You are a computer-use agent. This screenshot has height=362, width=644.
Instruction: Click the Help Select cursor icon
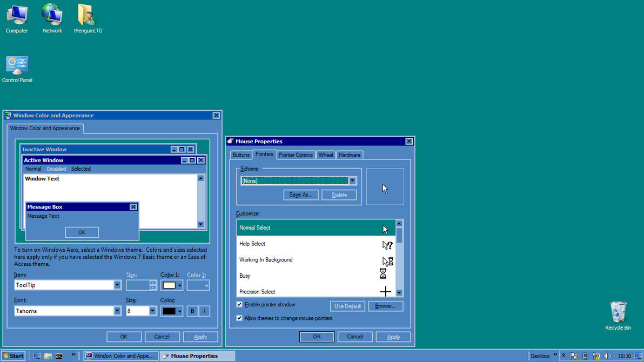[x=386, y=244]
